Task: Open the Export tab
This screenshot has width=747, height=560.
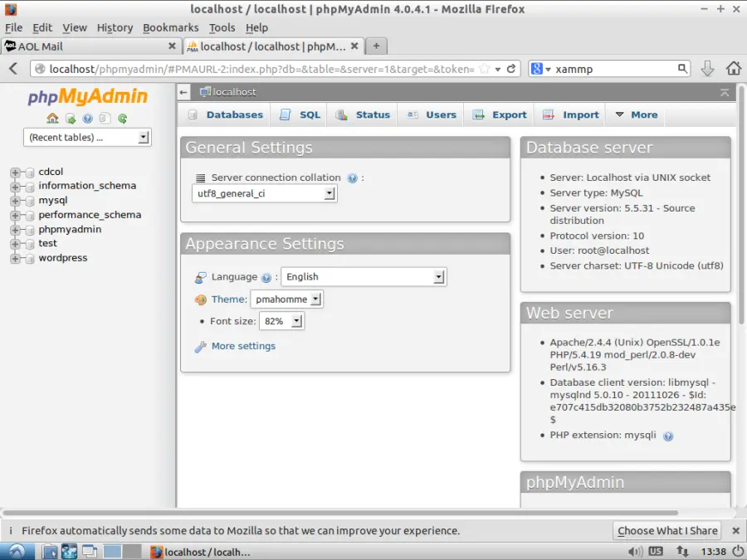Action: point(500,114)
